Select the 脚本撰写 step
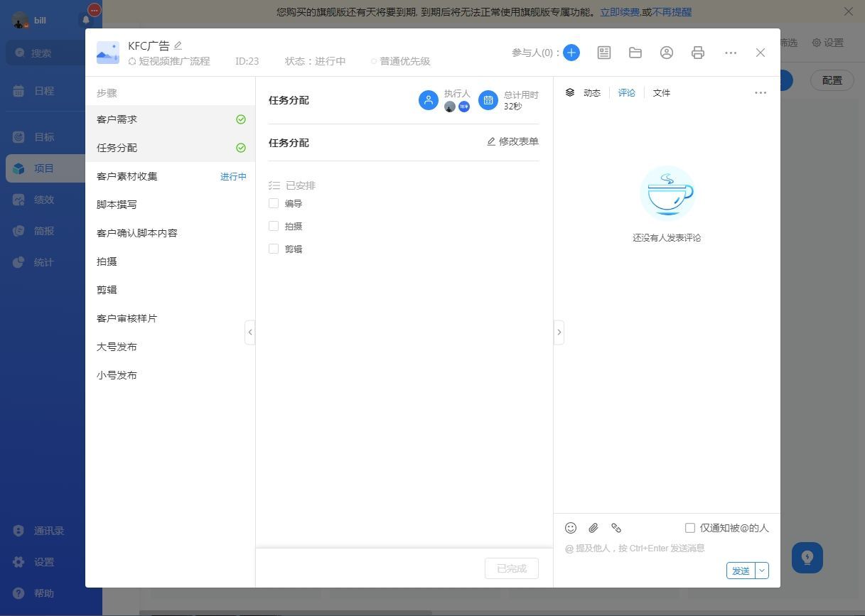 [171, 205]
